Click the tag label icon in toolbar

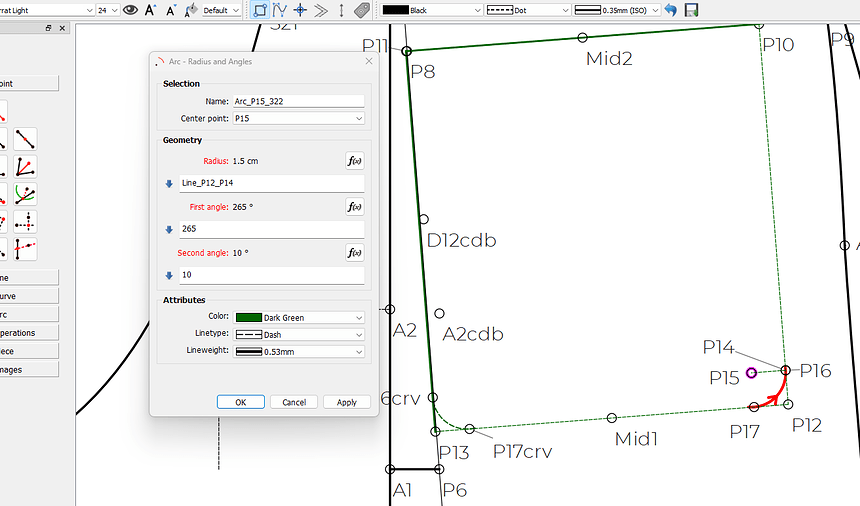click(x=362, y=10)
